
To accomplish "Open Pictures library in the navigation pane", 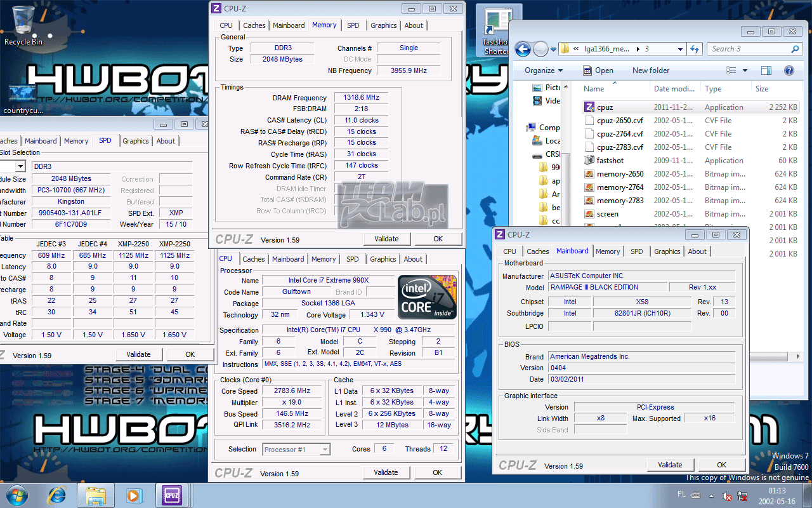I will click(547, 87).
